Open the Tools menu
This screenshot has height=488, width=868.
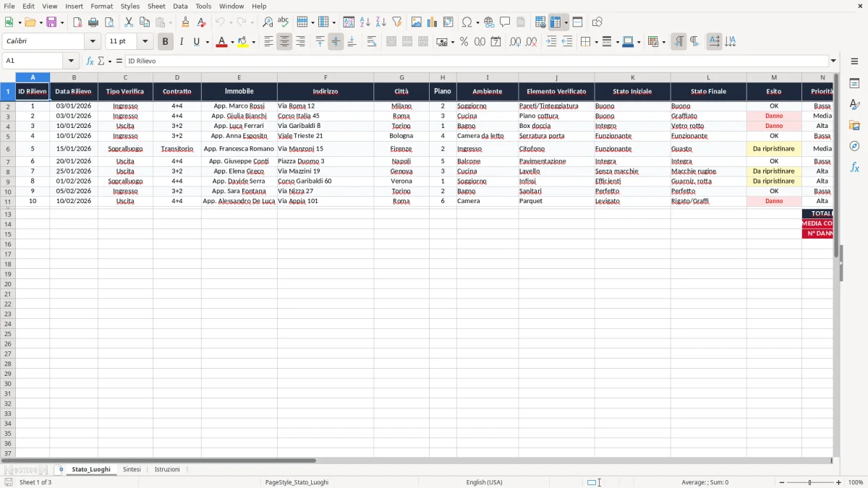click(x=203, y=6)
